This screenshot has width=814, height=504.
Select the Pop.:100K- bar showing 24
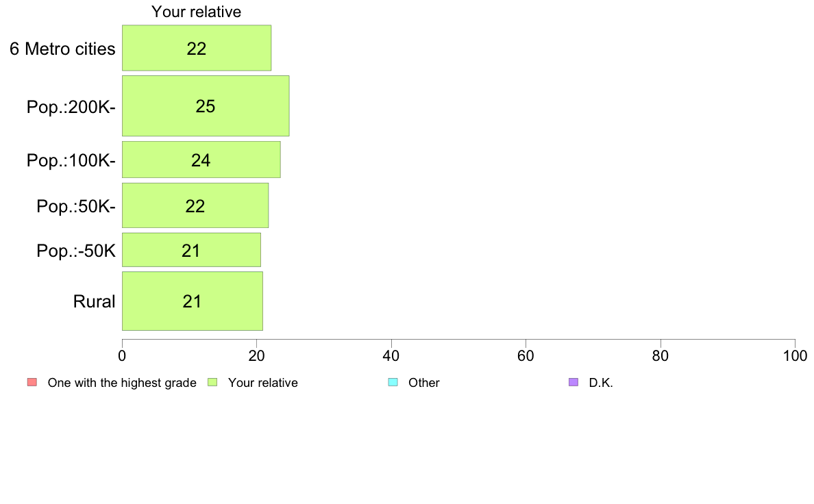[x=201, y=160]
